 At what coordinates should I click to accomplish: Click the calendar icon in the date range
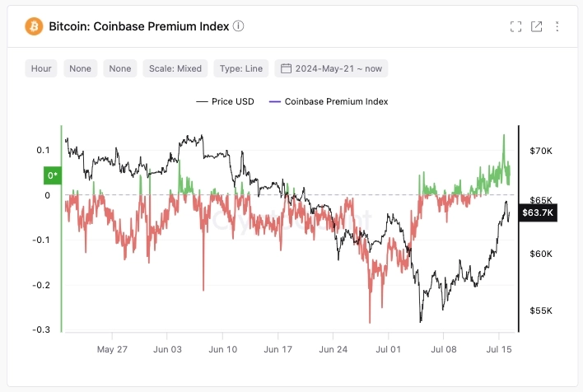point(285,68)
